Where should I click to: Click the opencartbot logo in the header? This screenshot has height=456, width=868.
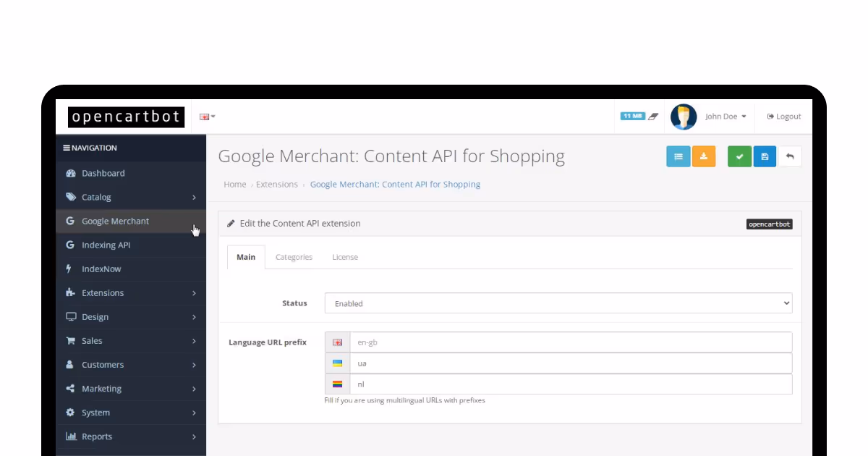(126, 117)
